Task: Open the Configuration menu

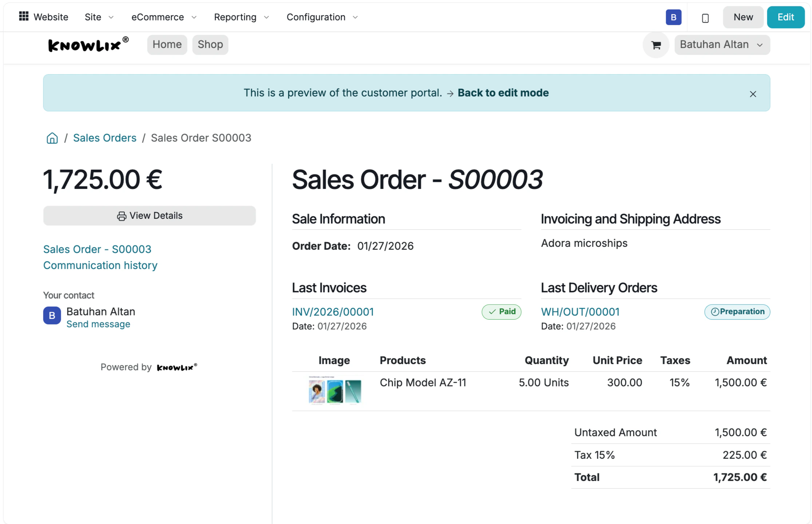Action: tap(322, 17)
